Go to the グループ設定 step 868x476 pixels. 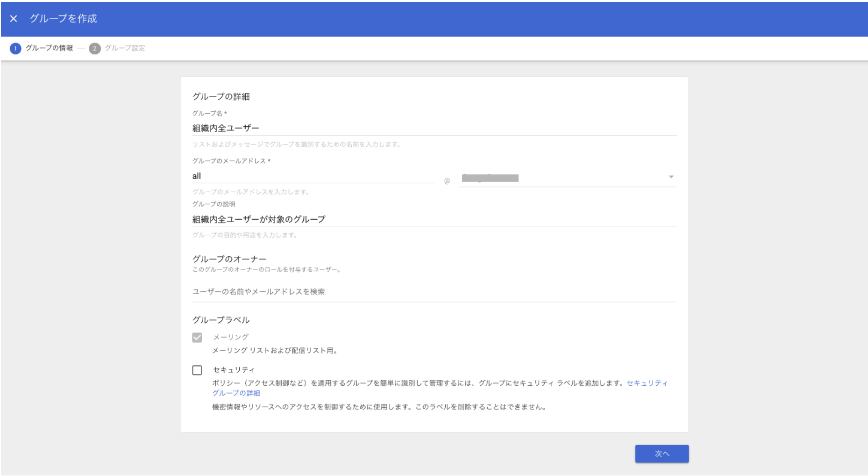point(125,48)
